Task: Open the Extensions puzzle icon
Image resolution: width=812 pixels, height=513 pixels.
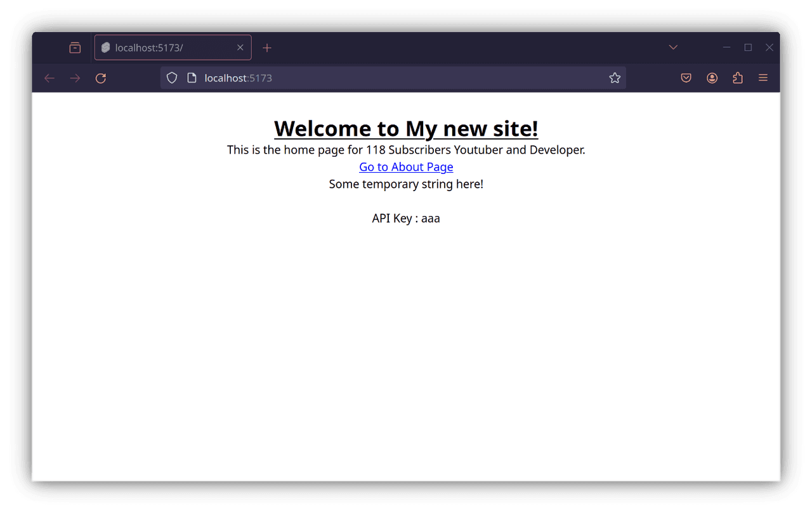Action: (737, 78)
